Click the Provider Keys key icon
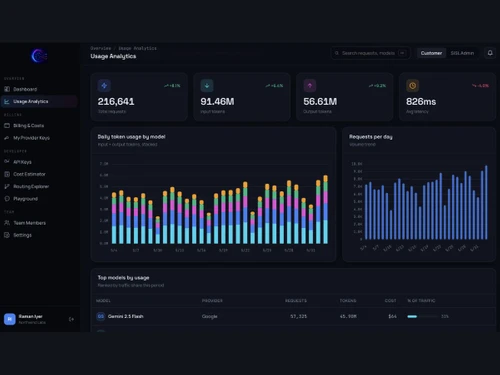500x375 pixels. tap(7, 138)
